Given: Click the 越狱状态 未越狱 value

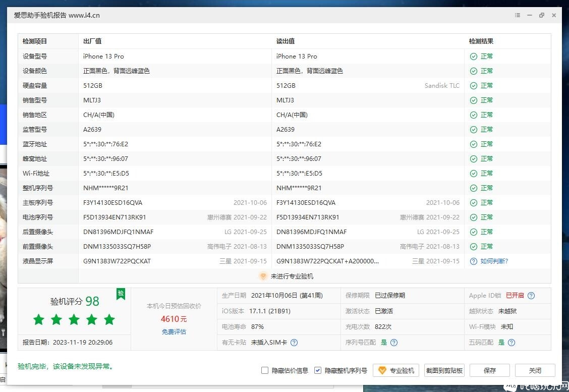Looking at the screenshot, I should [507, 311].
